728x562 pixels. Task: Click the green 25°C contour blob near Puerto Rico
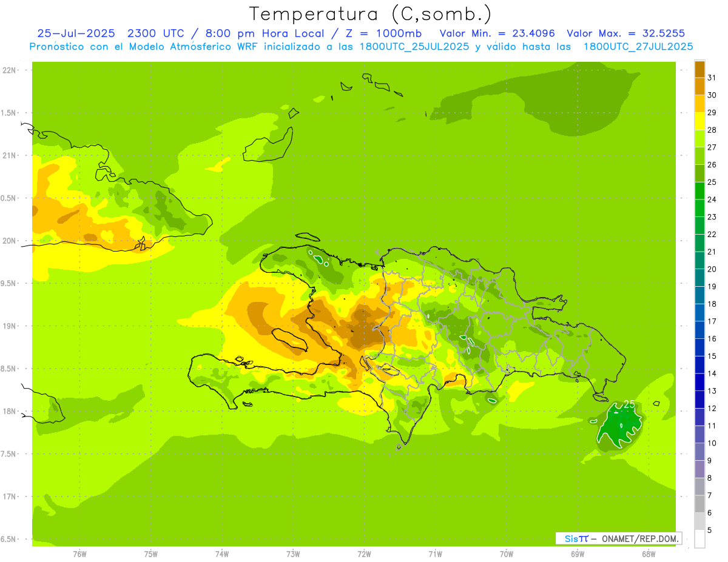tap(619, 426)
